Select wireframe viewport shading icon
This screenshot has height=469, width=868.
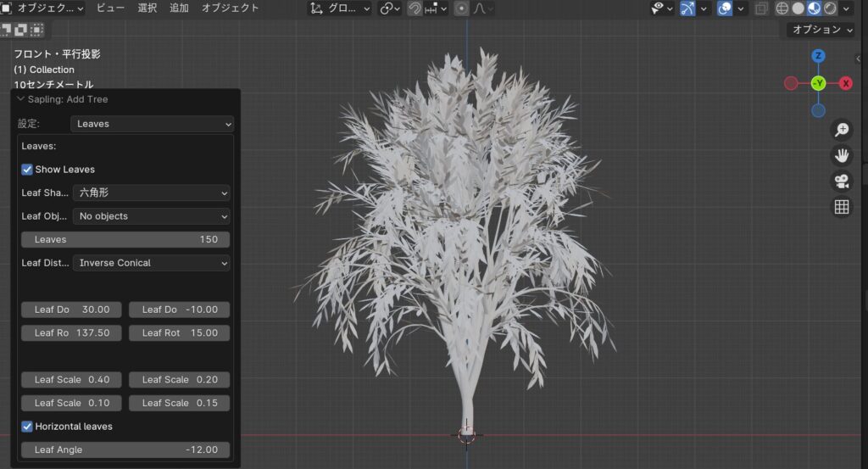[x=782, y=8]
